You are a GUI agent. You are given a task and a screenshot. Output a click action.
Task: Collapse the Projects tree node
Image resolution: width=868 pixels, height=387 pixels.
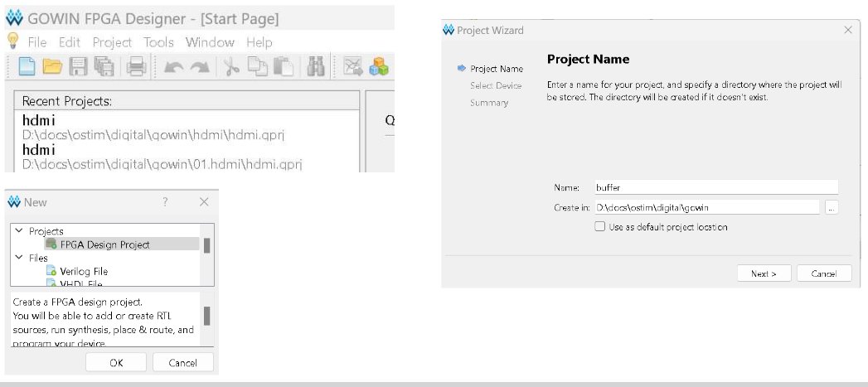point(19,230)
